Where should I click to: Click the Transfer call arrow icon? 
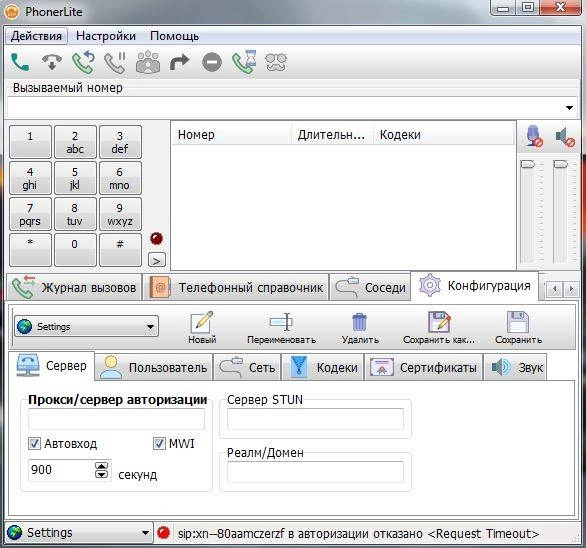[x=179, y=62]
